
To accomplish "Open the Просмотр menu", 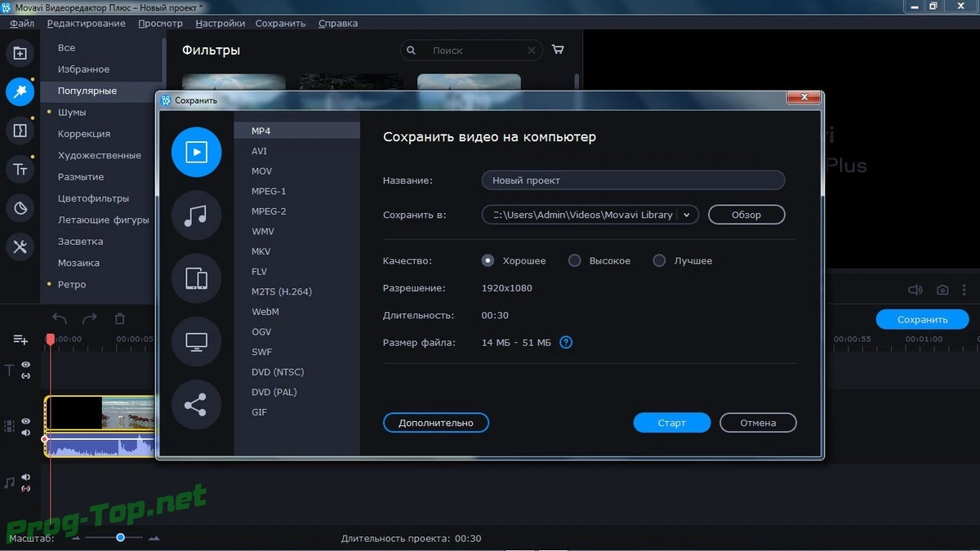I will [161, 23].
